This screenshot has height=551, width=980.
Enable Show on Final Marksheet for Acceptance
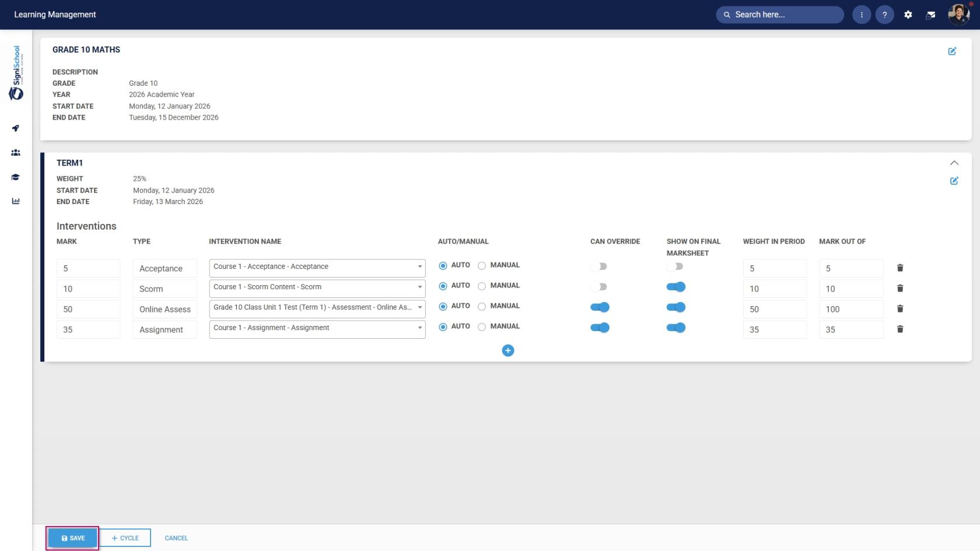pyautogui.click(x=675, y=266)
